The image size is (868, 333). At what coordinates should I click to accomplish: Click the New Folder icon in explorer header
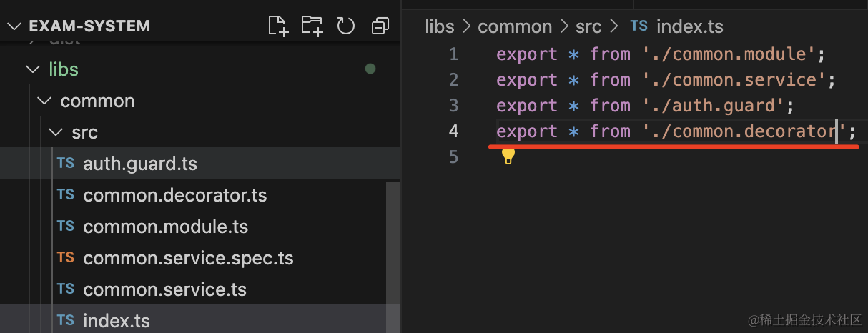312,26
